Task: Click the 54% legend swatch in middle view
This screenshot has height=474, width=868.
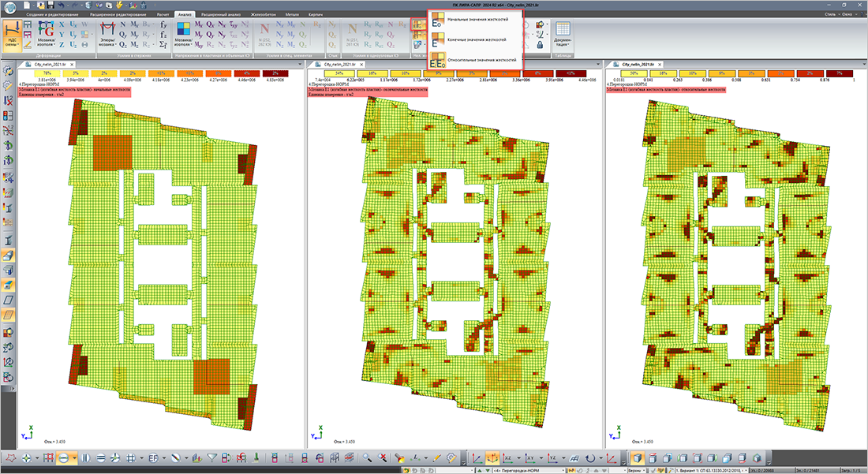Action: [x=339, y=73]
